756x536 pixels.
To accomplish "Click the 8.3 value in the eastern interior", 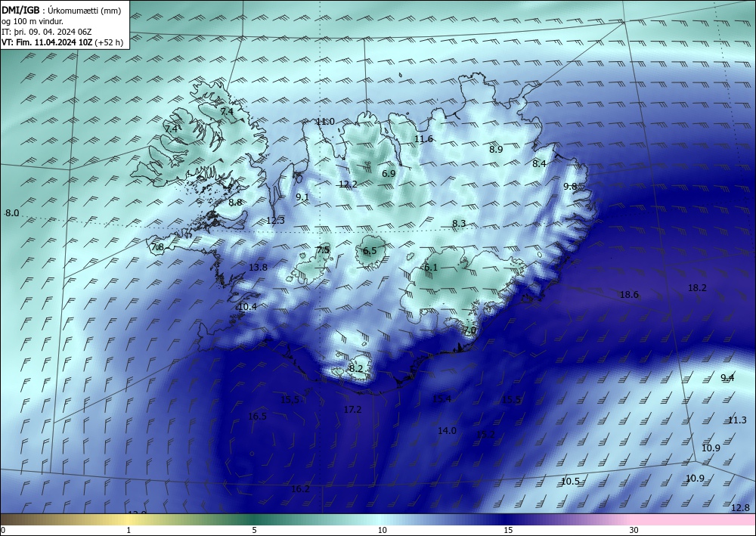I will click(x=459, y=223).
